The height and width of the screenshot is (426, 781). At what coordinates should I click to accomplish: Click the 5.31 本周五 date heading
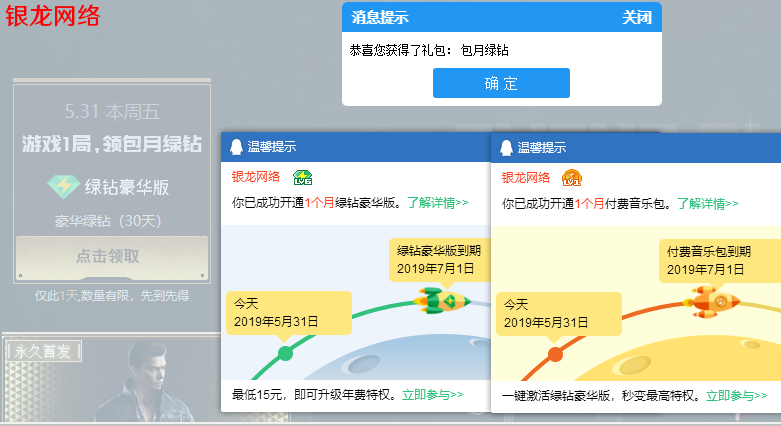(x=112, y=112)
